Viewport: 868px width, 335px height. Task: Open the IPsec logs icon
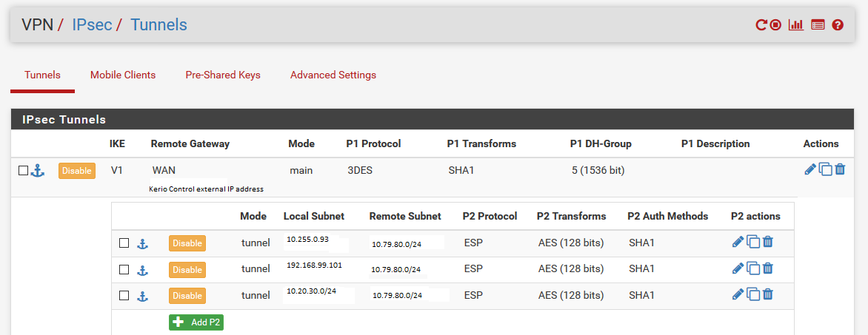818,25
